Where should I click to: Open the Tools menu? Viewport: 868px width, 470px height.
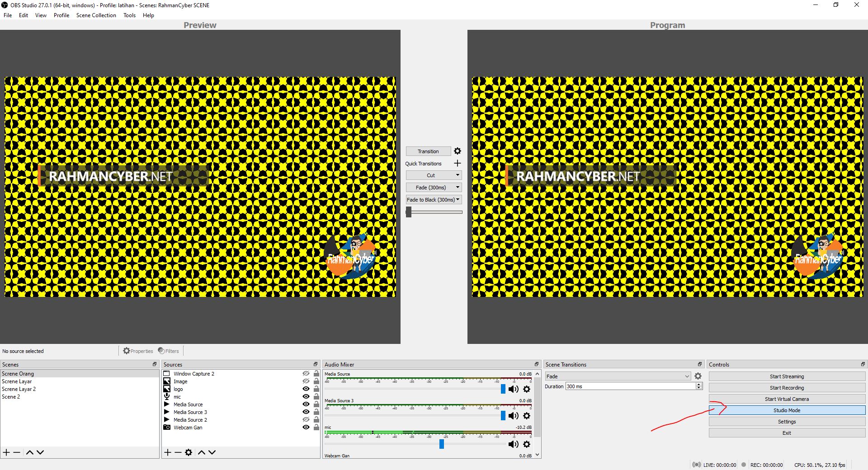point(129,15)
